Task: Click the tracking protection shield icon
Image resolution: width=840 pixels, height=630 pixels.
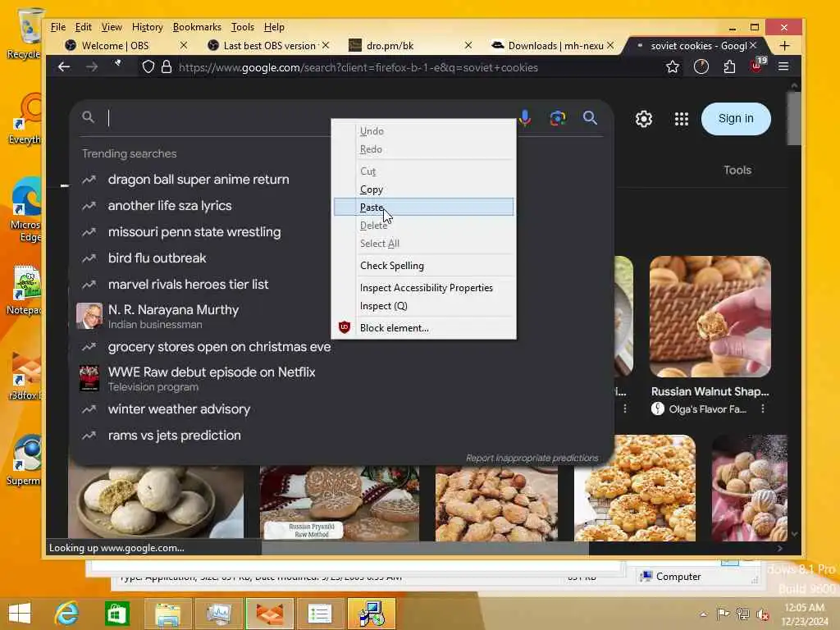Action: (148, 67)
